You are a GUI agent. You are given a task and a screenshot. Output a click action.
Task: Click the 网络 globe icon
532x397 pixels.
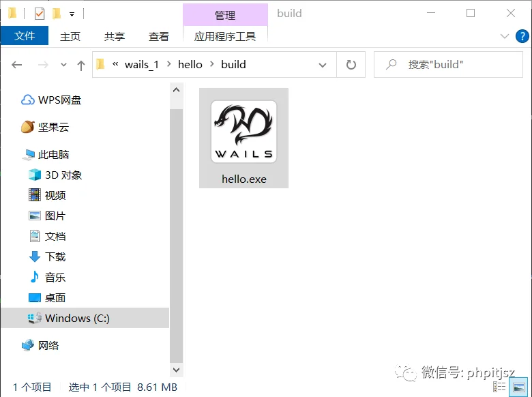[x=28, y=345]
